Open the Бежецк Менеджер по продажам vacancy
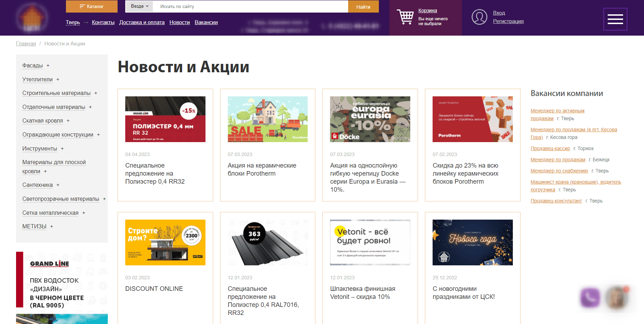Image resolution: width=644 pixels, height=324 pixels. 558,160
